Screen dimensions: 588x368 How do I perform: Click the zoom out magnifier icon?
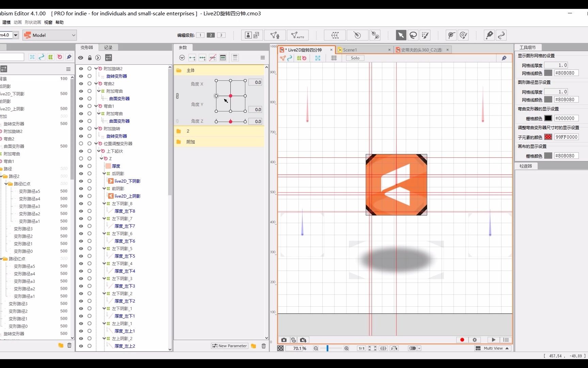point(316,348)
